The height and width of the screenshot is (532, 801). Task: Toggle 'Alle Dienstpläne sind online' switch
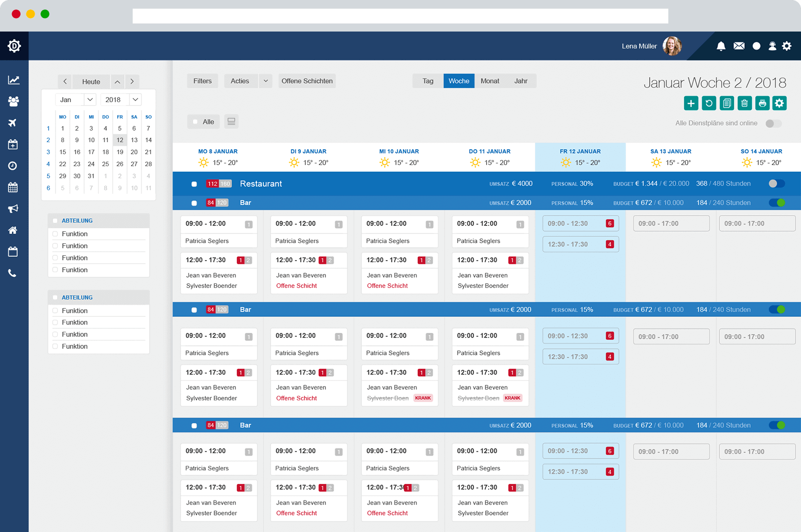[773, 123]
